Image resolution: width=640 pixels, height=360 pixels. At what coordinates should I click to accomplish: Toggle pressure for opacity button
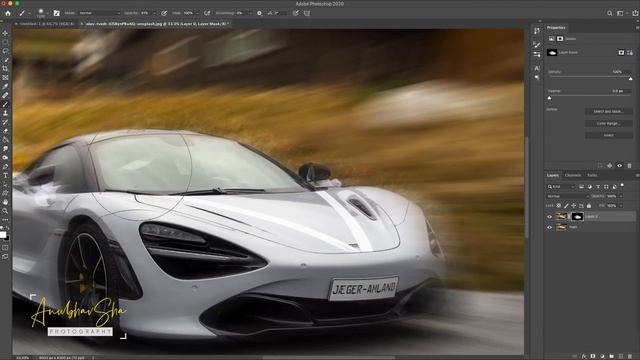point(164,13)
